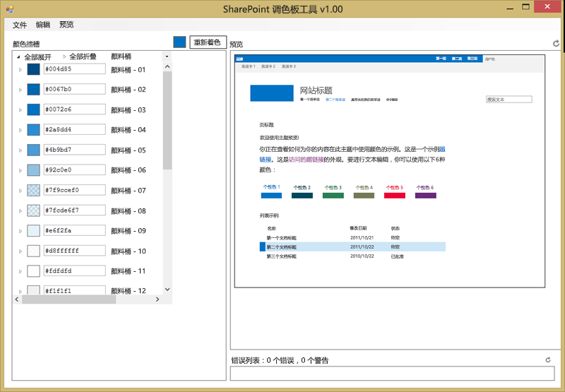This screenshot has width=565, height=392.
Task: Click the #e6f2fa color swatch
Action: [33, 230]
